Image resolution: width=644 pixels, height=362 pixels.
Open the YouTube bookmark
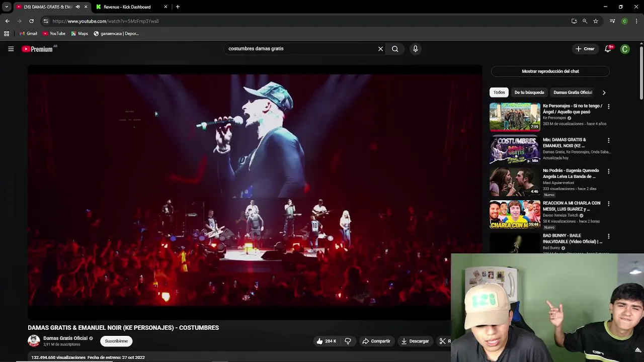54,34
